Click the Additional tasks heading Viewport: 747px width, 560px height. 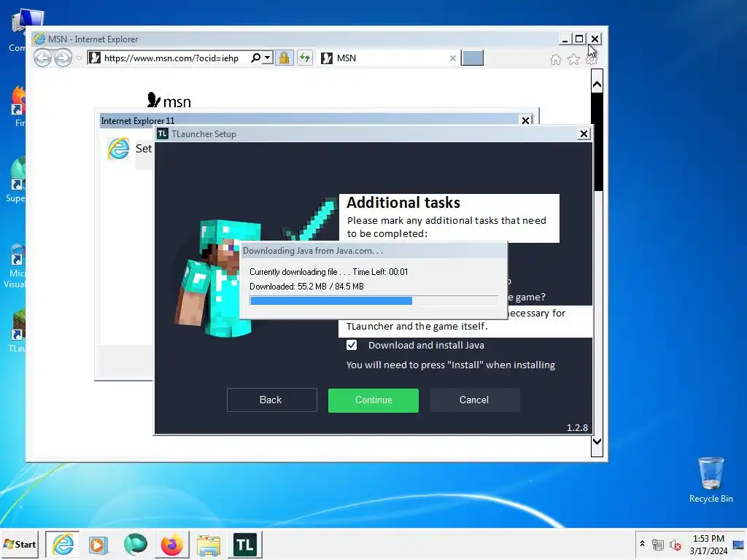[403, 203]
